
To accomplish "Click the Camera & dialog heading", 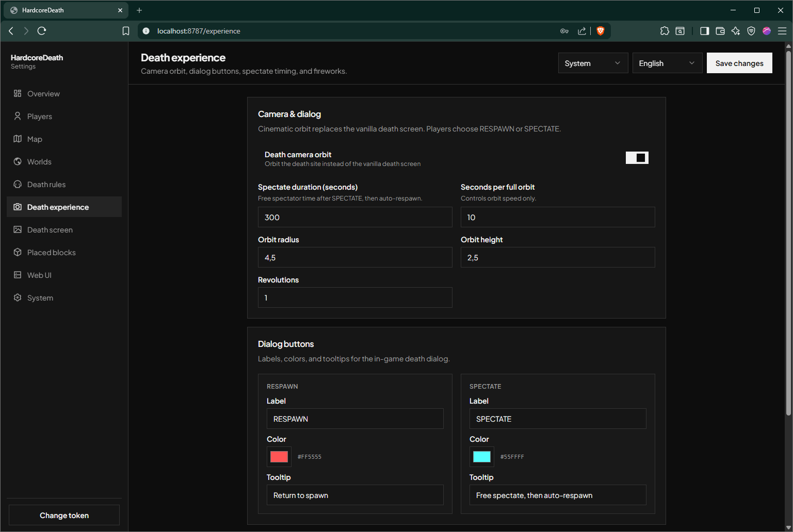I will pyautogui.click(x=289, y=114).
